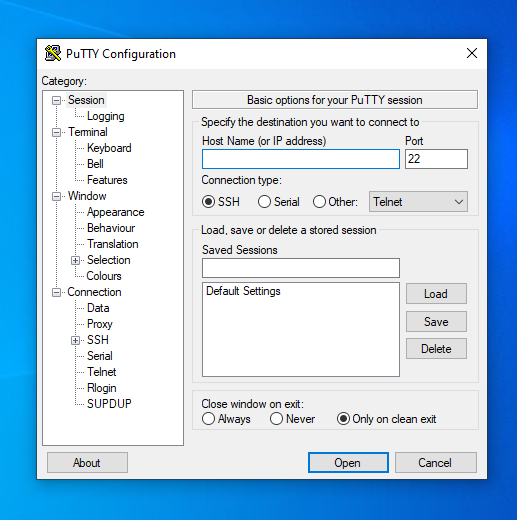Open the Telnet protocol dropdown
This screenshot has width=517, height=520.
(418, 202)
